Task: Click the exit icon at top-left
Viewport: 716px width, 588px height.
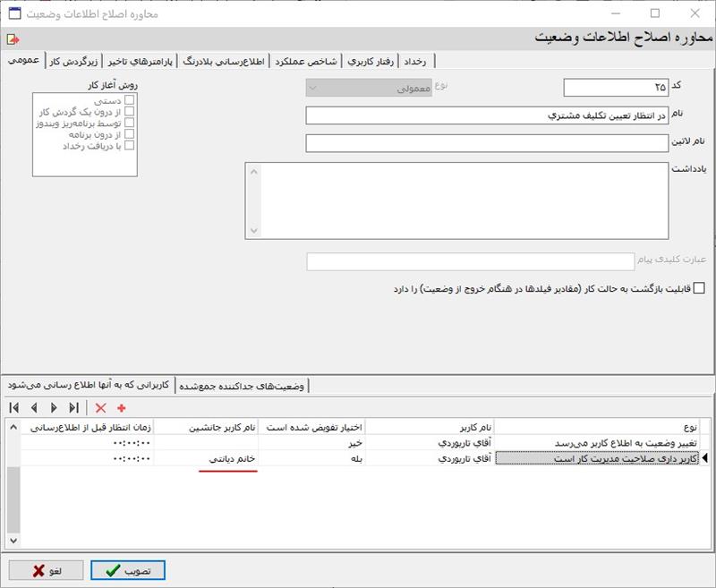Action: pyautogui.click(x=12, y=39)
